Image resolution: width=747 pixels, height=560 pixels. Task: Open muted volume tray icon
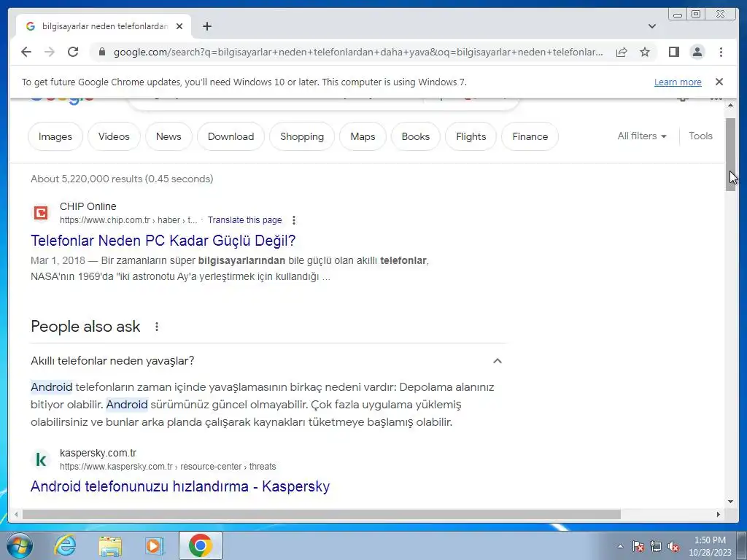[x=673, y=546]
